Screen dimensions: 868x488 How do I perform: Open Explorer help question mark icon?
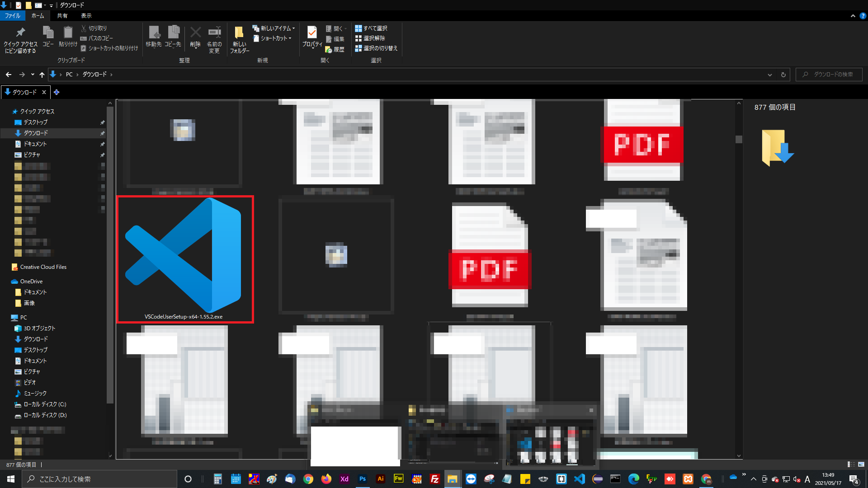point(863,16)
